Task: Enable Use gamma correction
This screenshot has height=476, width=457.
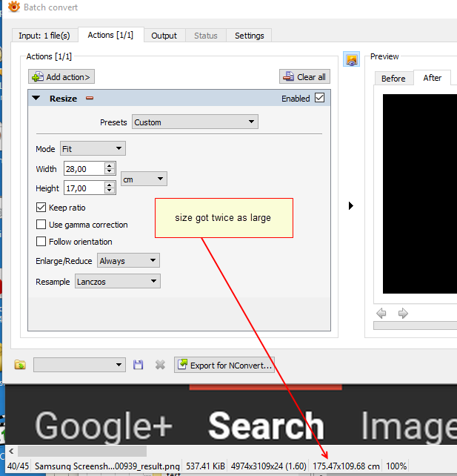Action: 41,225
